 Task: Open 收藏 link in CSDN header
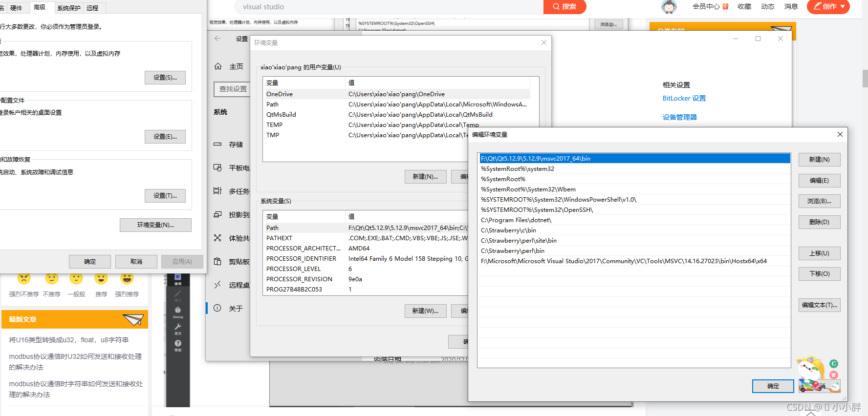click(x=744, y=6)
